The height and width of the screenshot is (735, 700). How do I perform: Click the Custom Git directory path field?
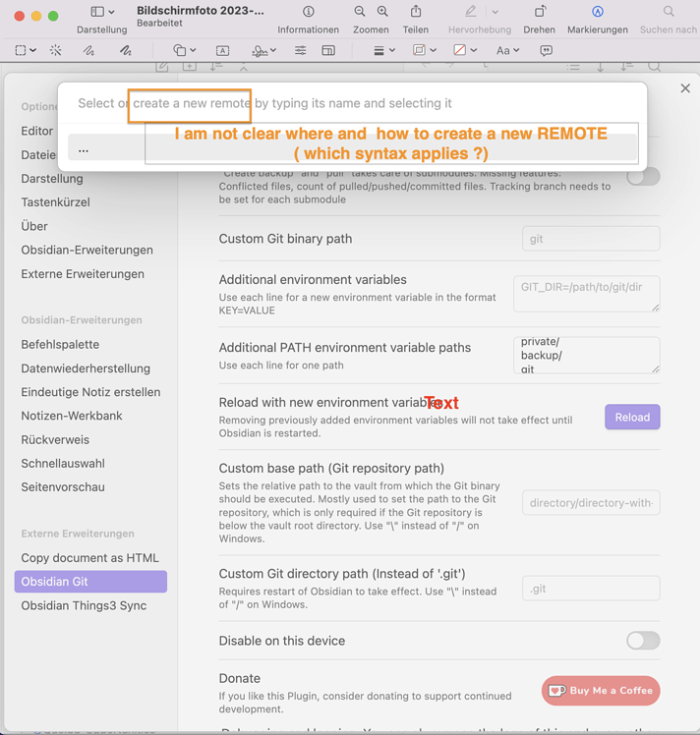[591, 589]
